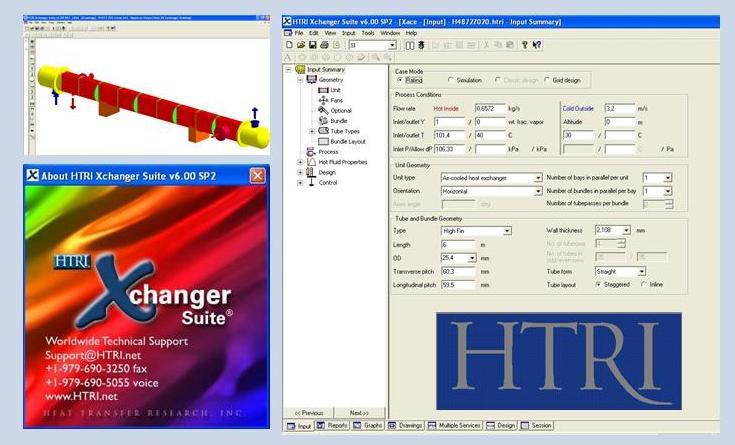Open Number of bays in parallel dropdown
This screenshot has height=445, width=735.
coord(668,178)
